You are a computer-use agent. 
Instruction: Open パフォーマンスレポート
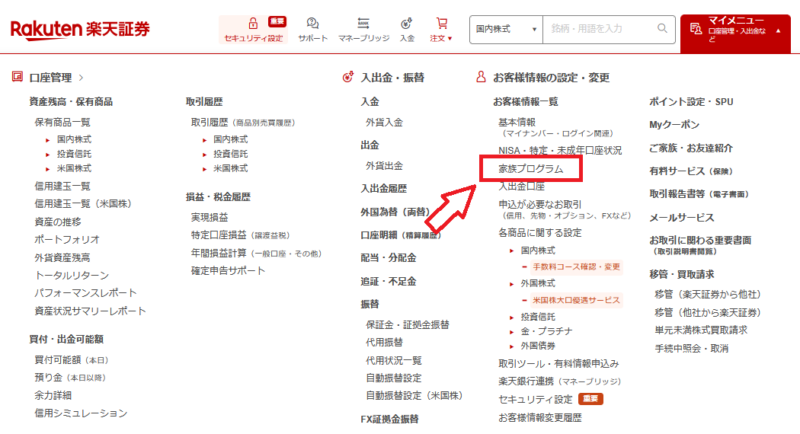85,293
